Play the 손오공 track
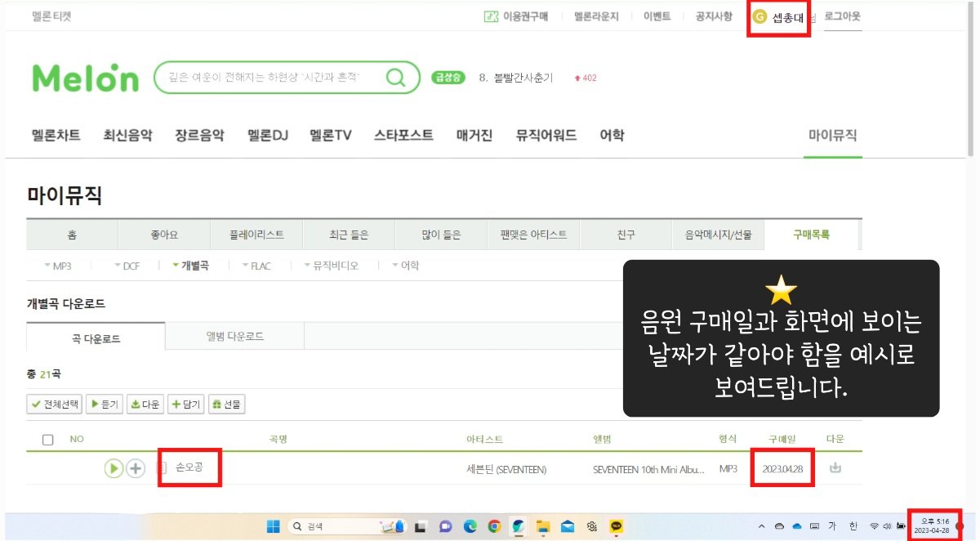 coord(114,468)
